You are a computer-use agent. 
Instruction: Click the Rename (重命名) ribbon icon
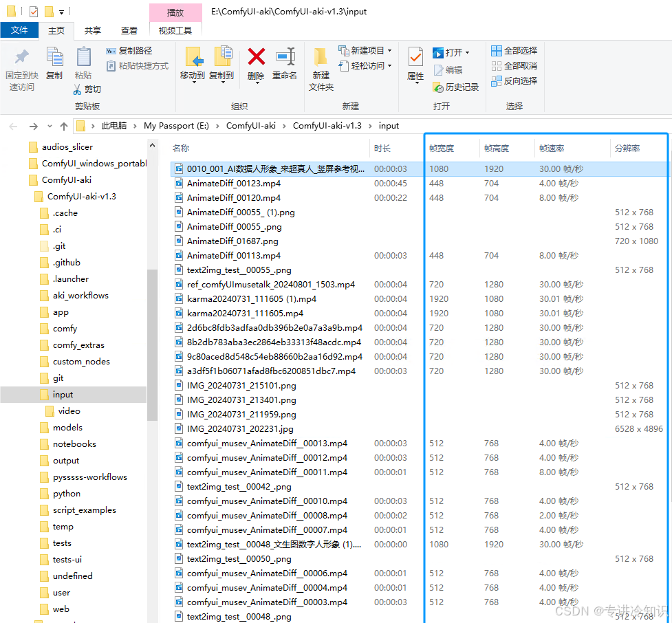284,58
